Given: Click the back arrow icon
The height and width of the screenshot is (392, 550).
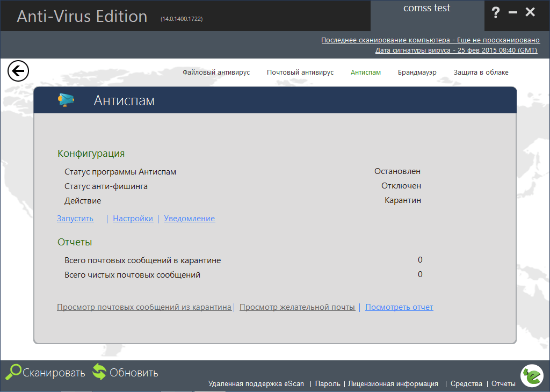Looking at the screenshot, I should click(x=18, y=70).
